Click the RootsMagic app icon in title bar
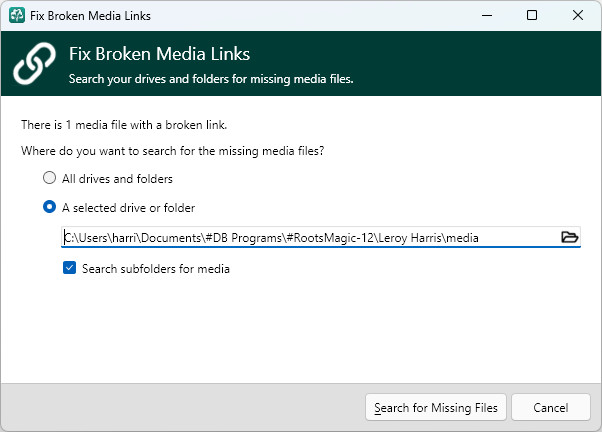 17,15
